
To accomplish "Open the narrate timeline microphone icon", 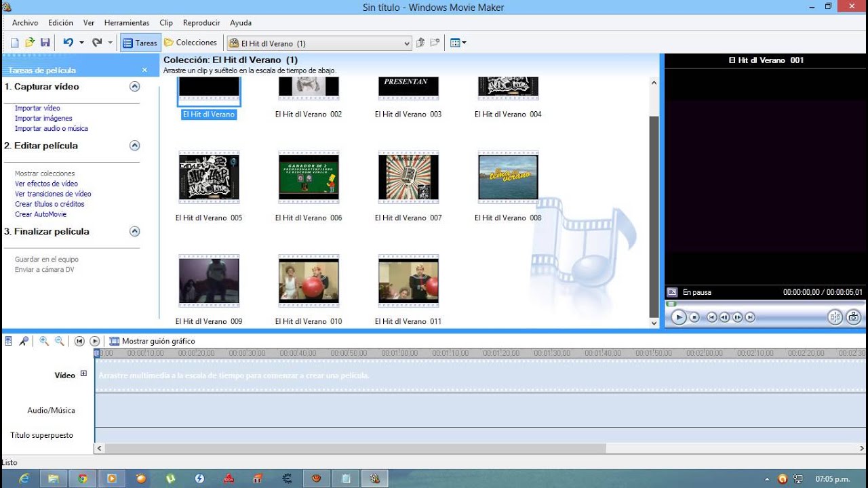I will click(x=24, y=341).
